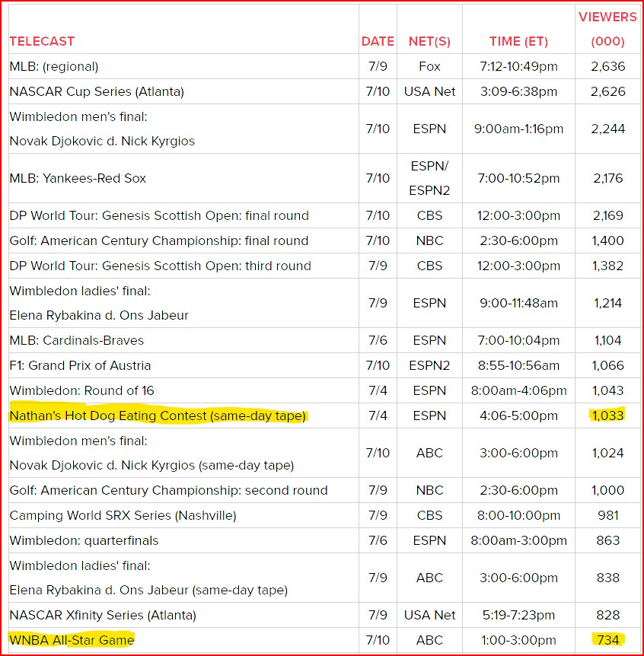
Task: Click the viewers value 2,636
Action: (607, 66)
